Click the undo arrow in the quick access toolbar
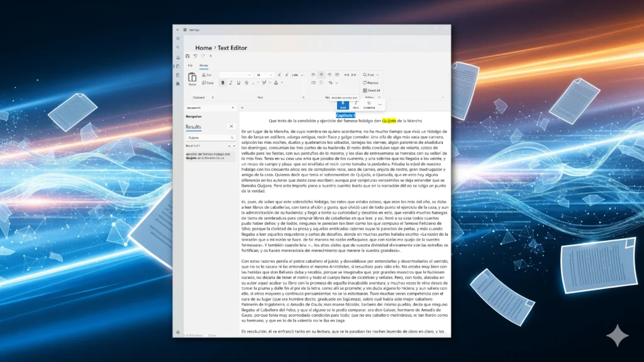 pos(196,56)
